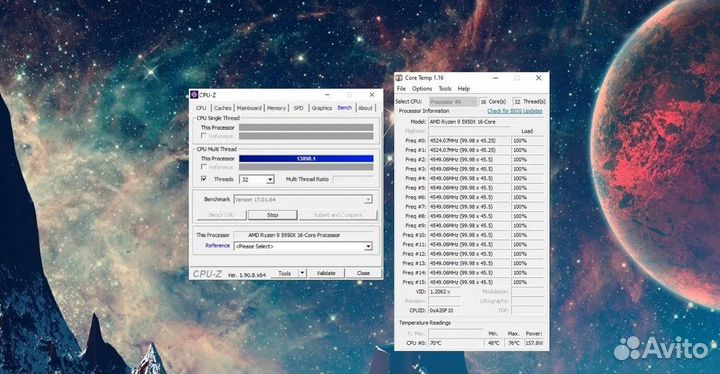Click the Freq #0 value 4524.07MHz

pyautogui.click(x=469, y=141)
